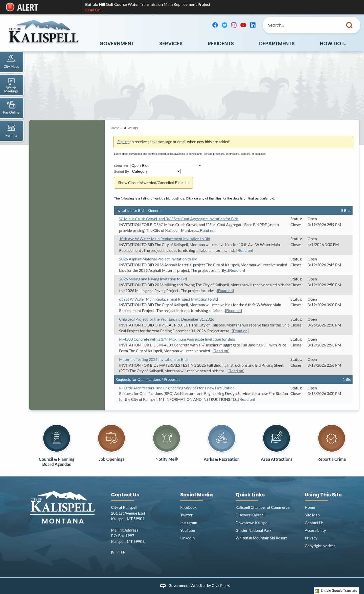Open the Sorted By Category dropdown
Screen dimensions: 364x594
point(156,171)
